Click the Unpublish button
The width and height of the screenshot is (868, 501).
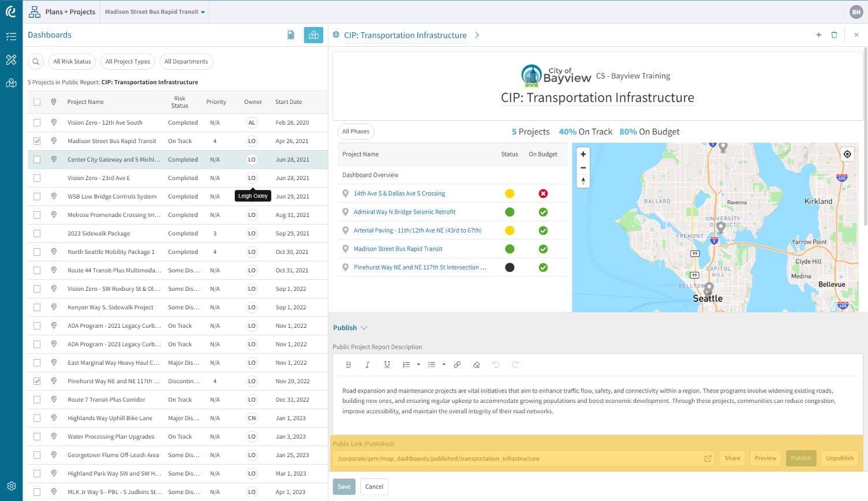click(839, 458)
